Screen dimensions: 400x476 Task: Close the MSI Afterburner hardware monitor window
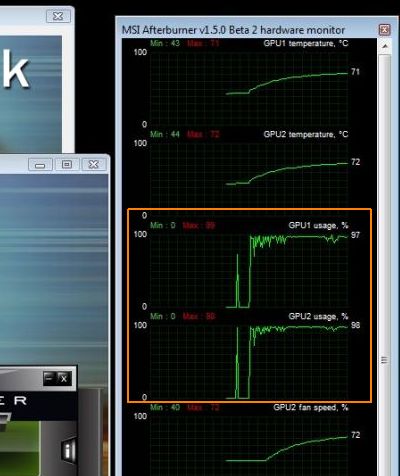point(384,30)
